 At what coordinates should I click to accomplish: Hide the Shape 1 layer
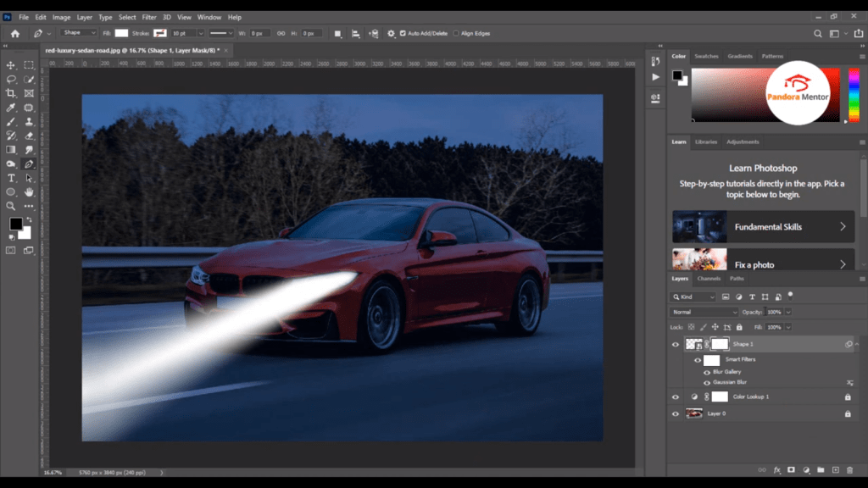click(676, 343)
